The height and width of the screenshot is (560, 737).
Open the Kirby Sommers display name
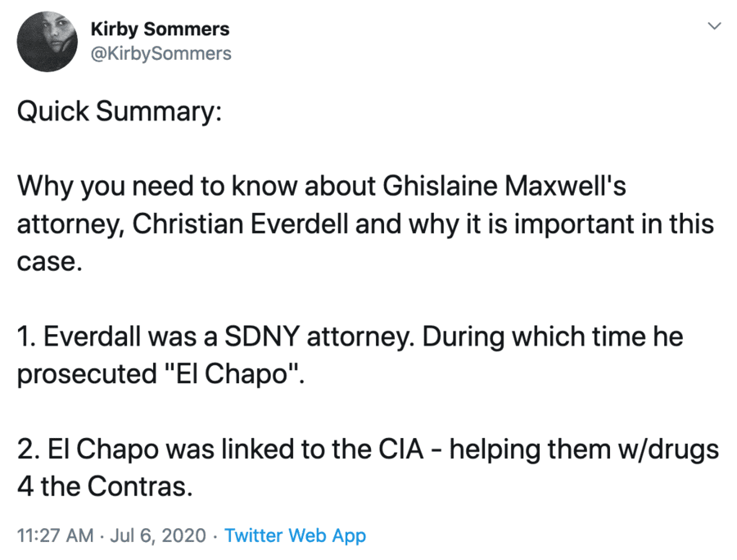[161, 30]
